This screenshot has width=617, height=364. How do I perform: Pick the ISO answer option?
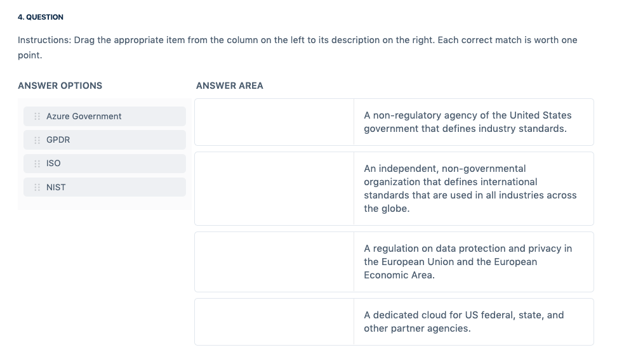105,163
